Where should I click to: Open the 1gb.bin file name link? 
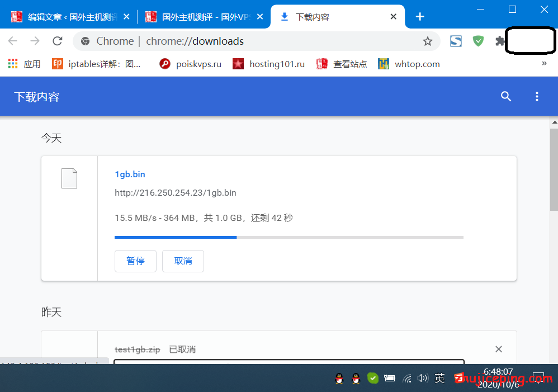click(130, 174)
